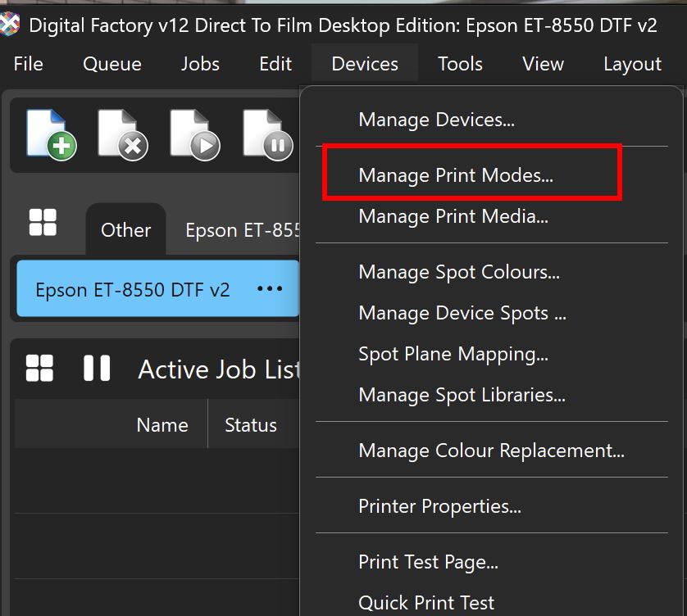Click the Active Job List title

[x=219, y=369]
